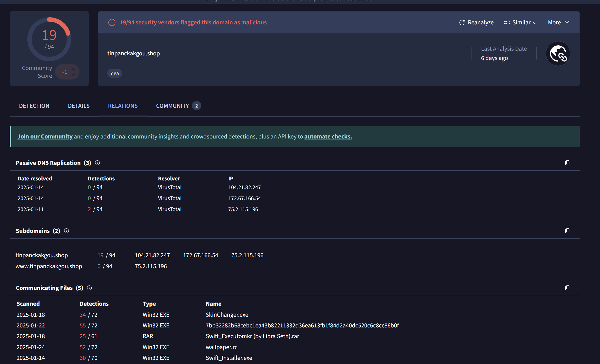Follow the Join our Community link
The width and height of the screenshot is (600, 364).
click(x=45, y=137)
